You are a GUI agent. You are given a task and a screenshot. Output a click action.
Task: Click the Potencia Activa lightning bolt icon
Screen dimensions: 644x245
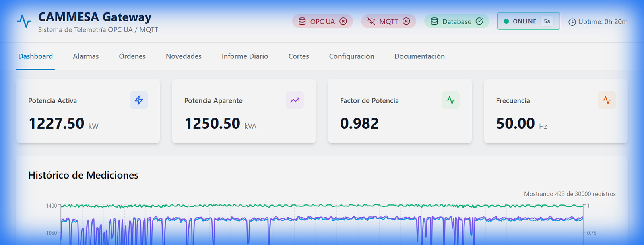click(x=139, y=100)
